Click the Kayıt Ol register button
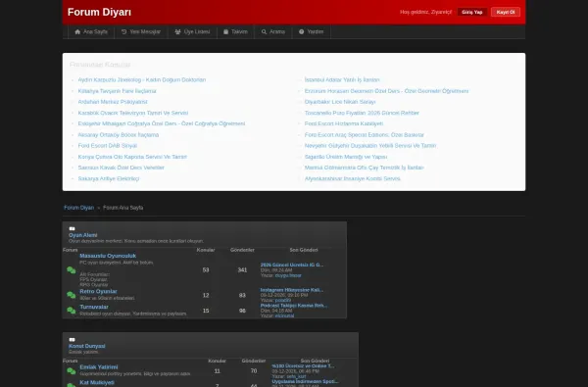Screen dimensions: 588x387 (x=506, y=12)
